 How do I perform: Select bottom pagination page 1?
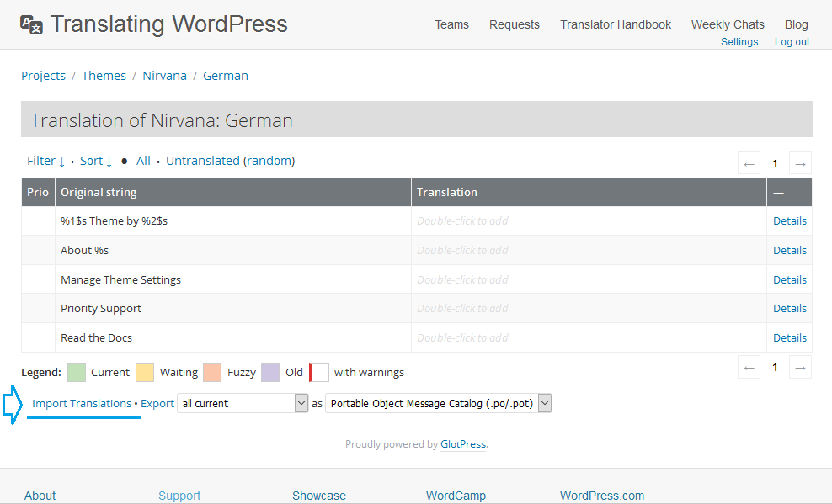(x=775, y=367)
